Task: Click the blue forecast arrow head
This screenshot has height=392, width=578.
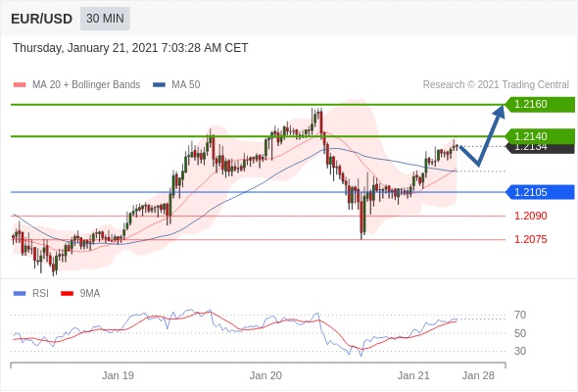Action: coord(500,112)
